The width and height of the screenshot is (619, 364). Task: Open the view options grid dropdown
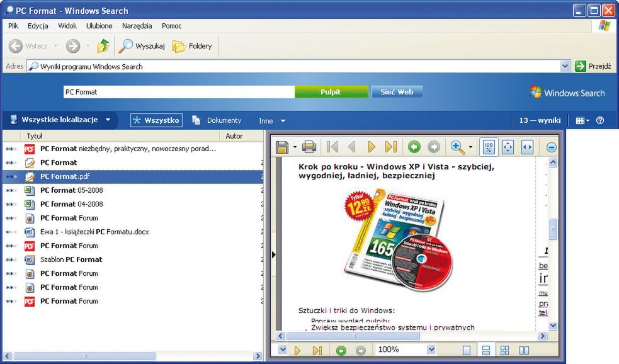click(582, 120)
